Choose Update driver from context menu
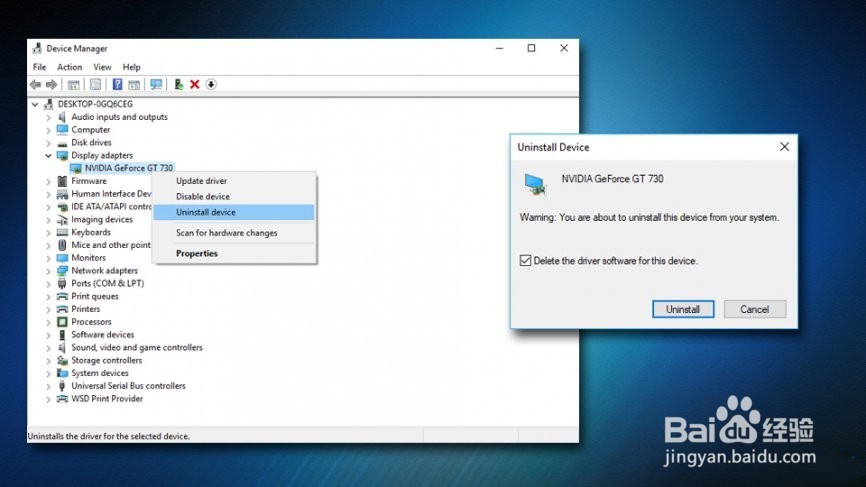Screen dimensions: 866x487 (234, 181)
